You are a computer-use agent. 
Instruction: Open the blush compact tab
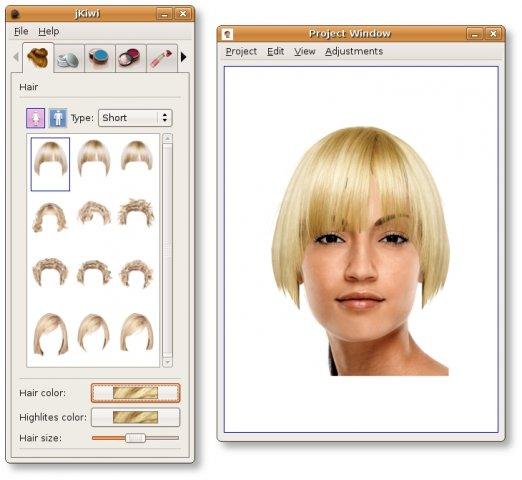(130, 58)
